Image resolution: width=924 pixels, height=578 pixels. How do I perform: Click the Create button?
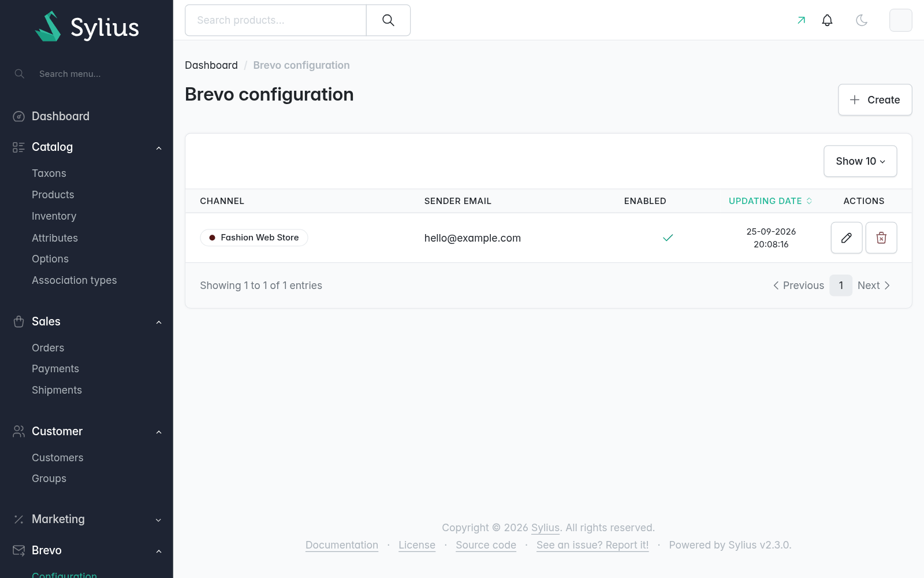point(875,100)
